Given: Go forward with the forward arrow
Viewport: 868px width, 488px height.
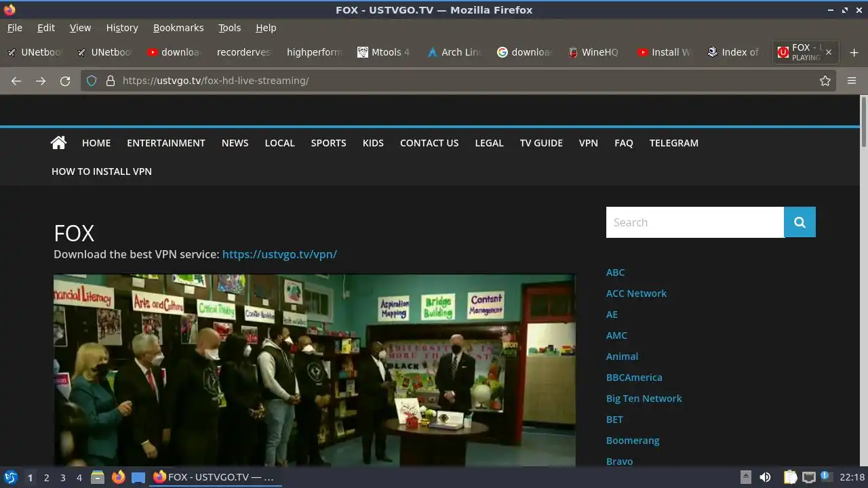Looking at the screenshot, I should tap(41, 81).
